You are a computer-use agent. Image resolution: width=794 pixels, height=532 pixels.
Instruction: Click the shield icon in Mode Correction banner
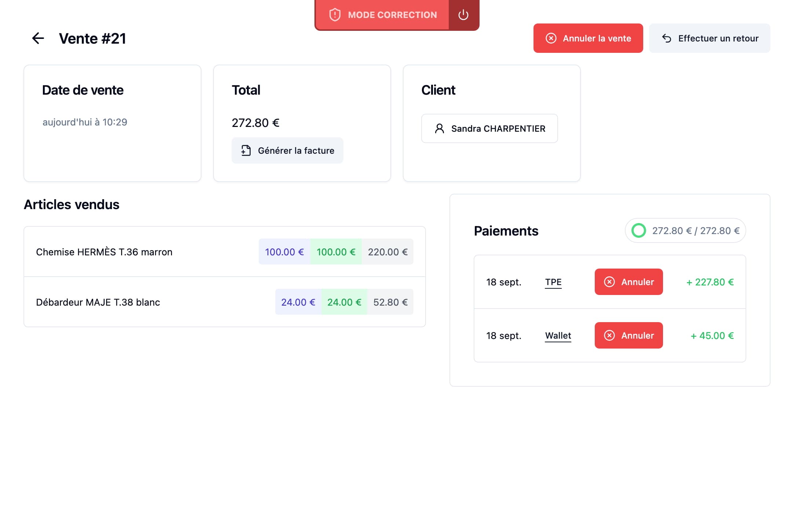pyautogui.click(x=335, y=15)
